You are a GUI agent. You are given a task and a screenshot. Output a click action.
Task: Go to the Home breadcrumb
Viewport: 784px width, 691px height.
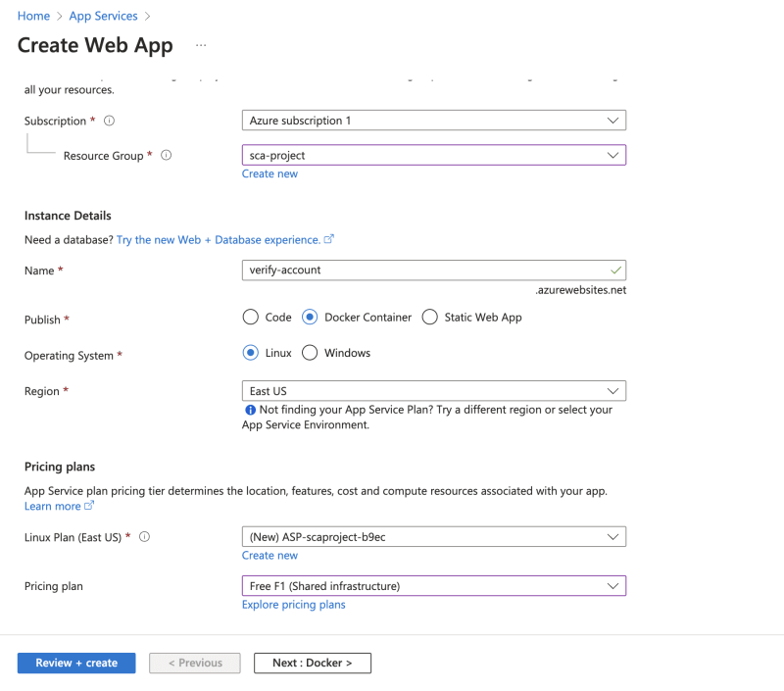coord(33,16)
